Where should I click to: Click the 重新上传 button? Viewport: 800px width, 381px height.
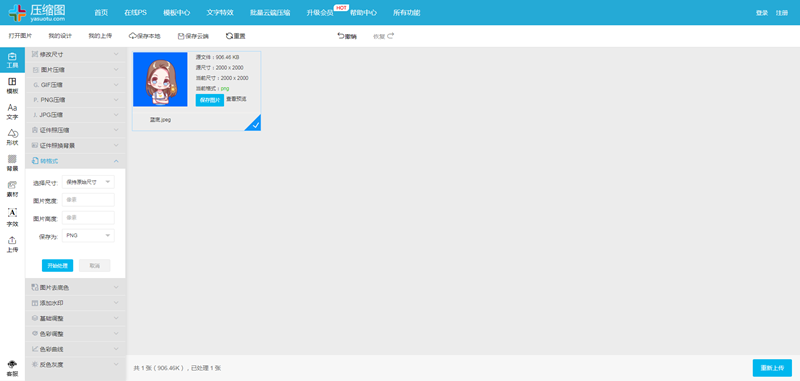click(x=772, y=368)
